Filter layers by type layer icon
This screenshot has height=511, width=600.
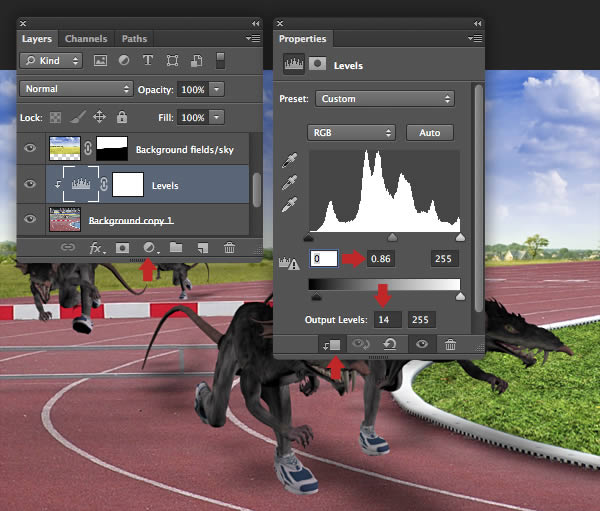(x=148, y=60)
